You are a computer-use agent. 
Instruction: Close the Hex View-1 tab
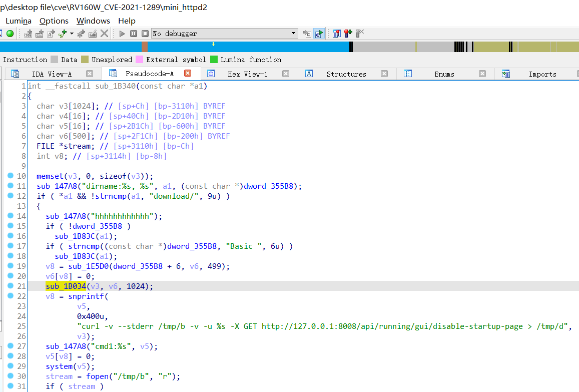coord(286,74)
